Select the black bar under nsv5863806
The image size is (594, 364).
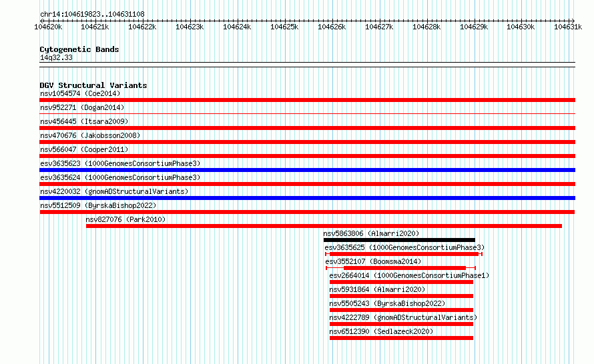(399, 240)
